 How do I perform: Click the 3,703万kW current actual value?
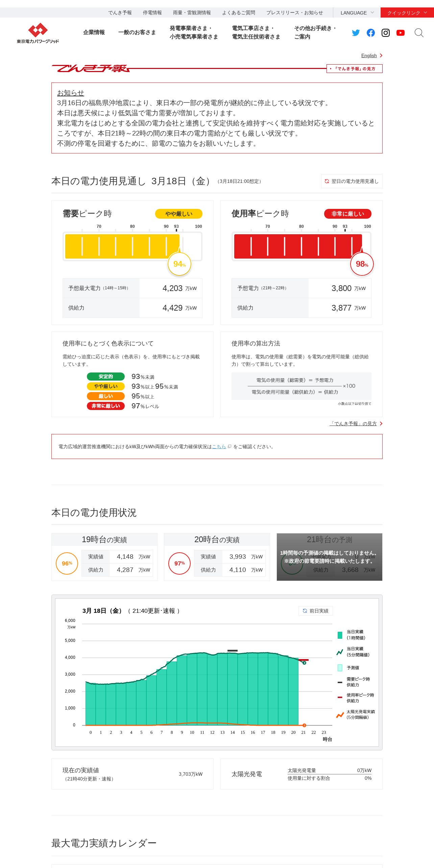191,774
